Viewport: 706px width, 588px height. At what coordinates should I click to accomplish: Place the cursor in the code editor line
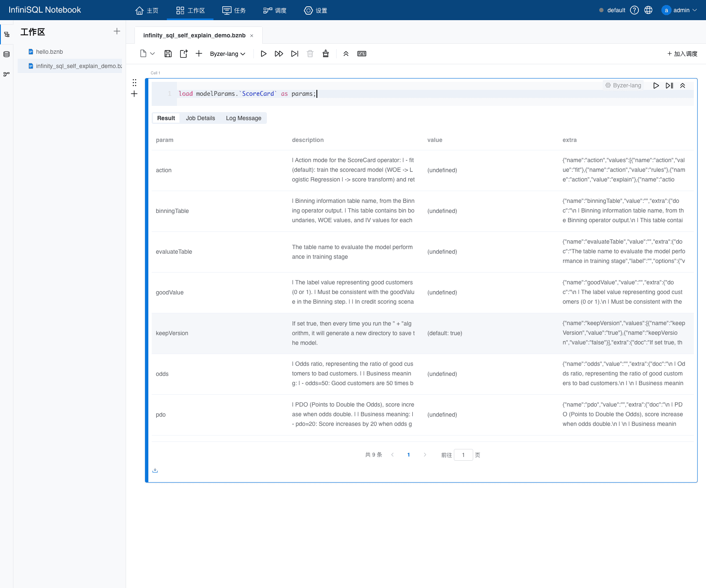436,94
